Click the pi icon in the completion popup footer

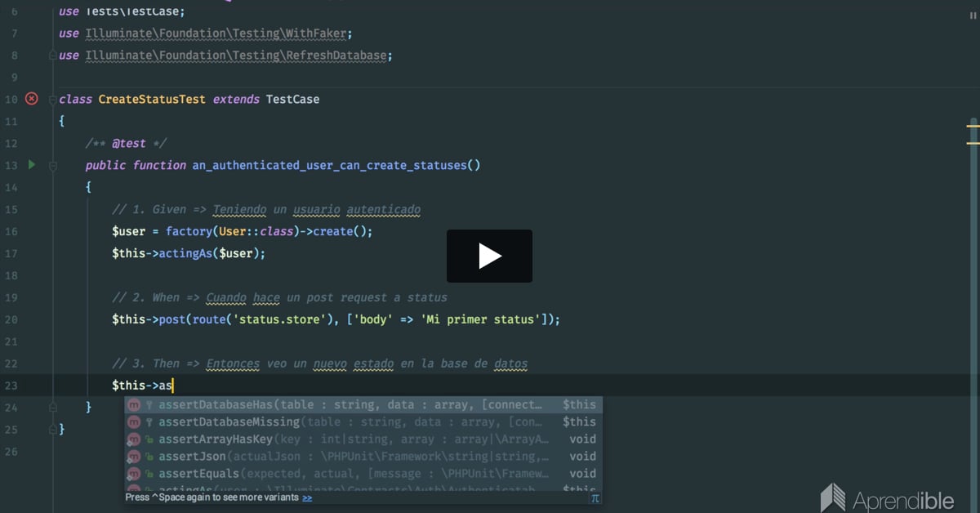[x=595, y=497]
